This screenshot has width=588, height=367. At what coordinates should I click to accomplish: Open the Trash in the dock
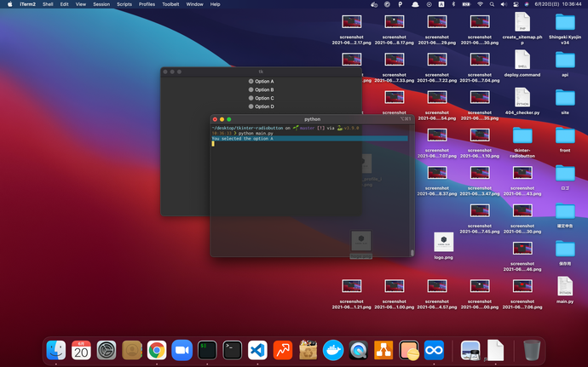(x=531, y=349)
